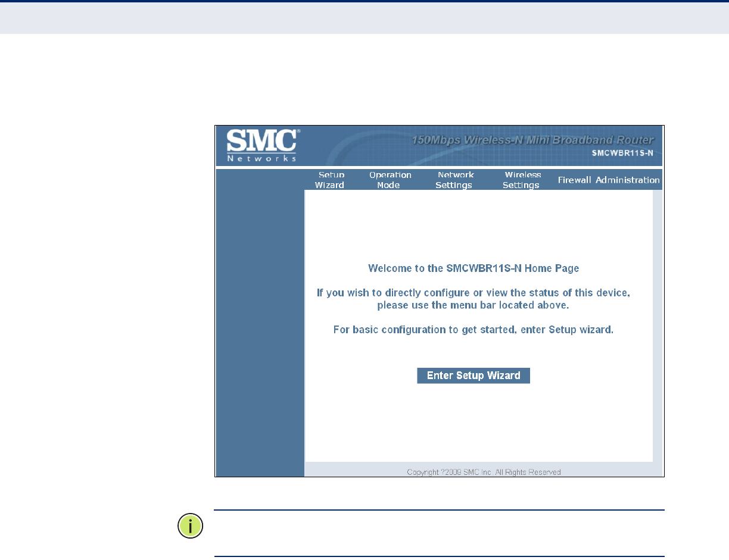Image resolution: width=729 pixels, height=560 pixels.
Task: Click the SMC Networks logo
Action: click(x=263, y=146)
